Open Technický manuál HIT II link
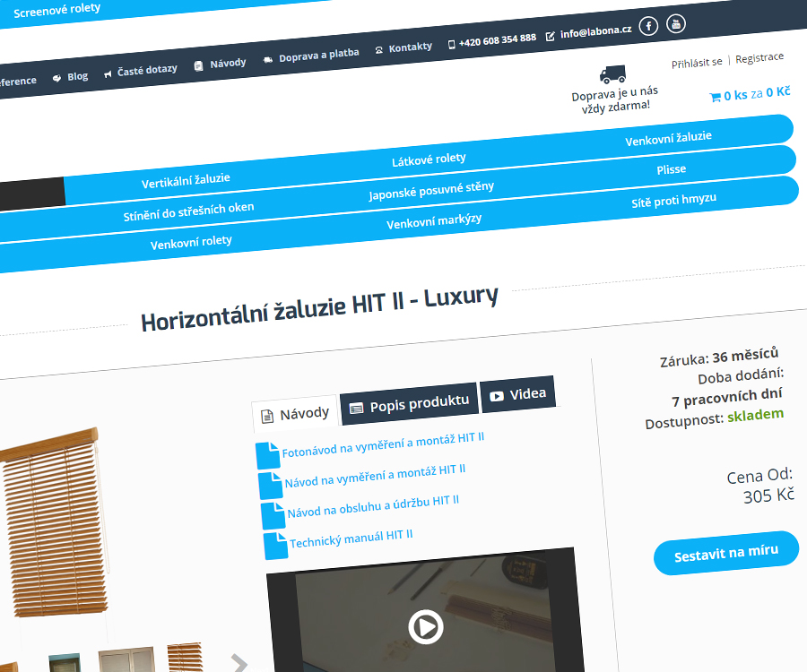This screenshot has height=672, width=807. point(351,538)
